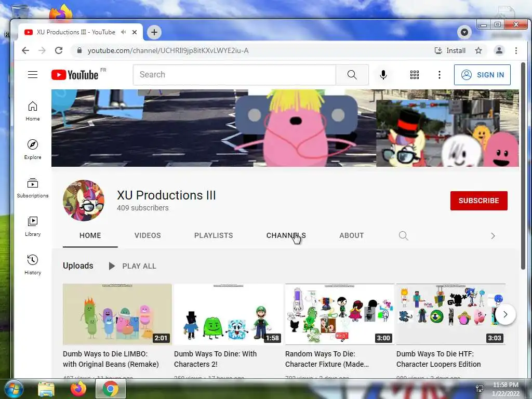Go back with browser back arrow

pyautogui.click(x=25, y=50)
